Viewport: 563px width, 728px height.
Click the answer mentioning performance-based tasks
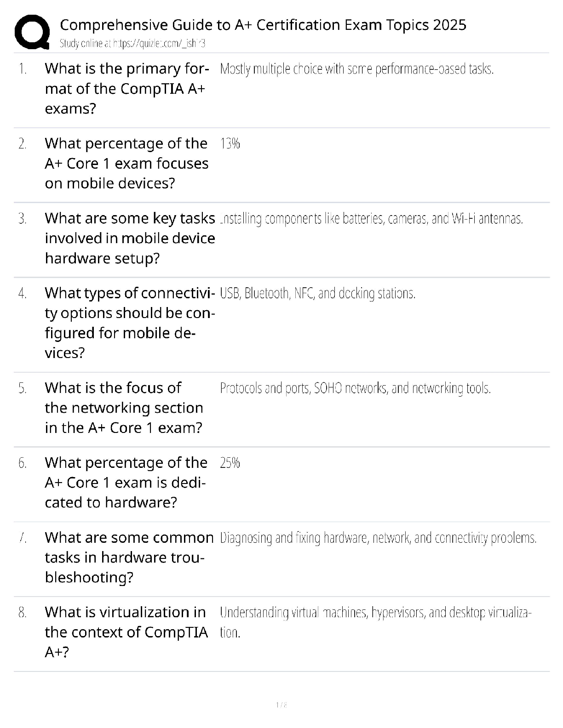pos(357,69)
